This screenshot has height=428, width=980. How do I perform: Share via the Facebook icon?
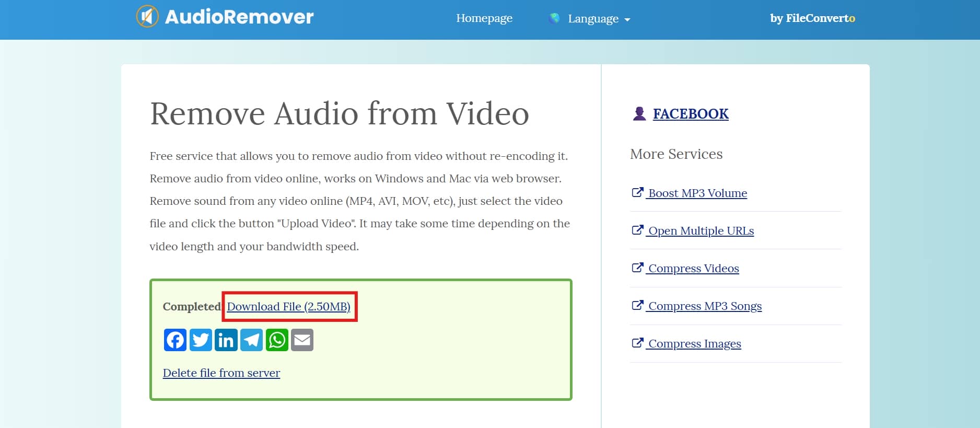tap(175, 340)
